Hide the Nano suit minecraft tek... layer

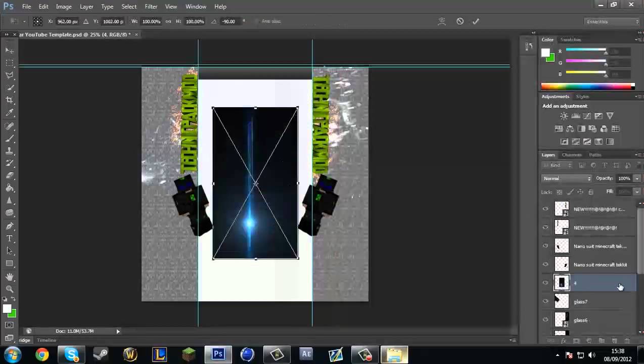click(545, 246)
